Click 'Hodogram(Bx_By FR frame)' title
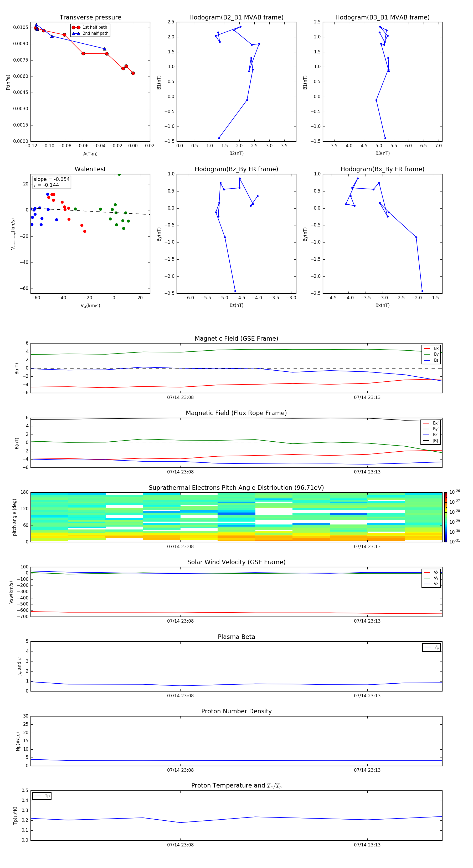The image size is (473, 868). click(382, 169)
